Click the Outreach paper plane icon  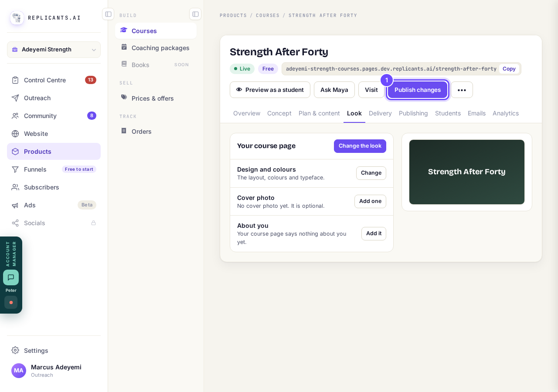coord(15,98)
